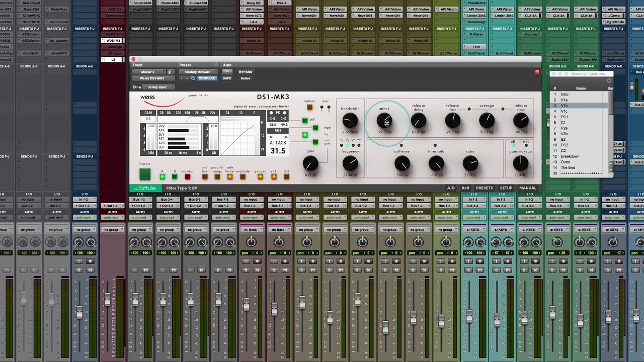Click the Pro Tools BYPASS button

[246, 72]
